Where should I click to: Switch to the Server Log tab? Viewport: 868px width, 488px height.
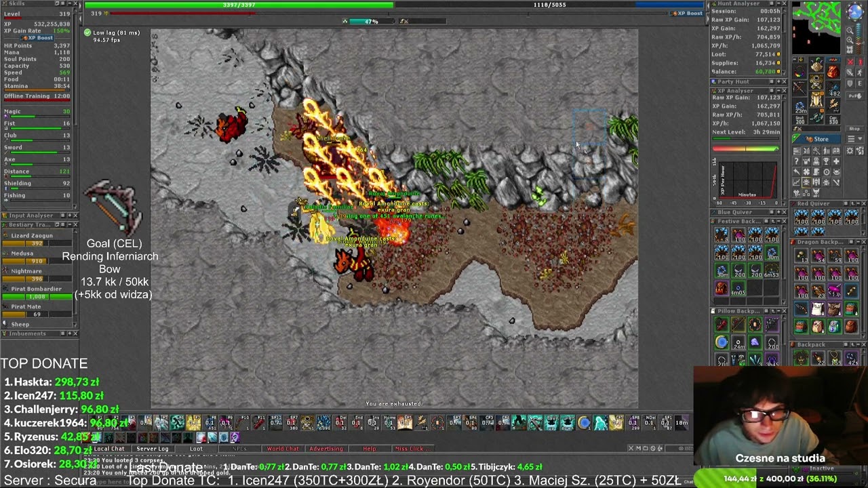[x=153, y=449]
